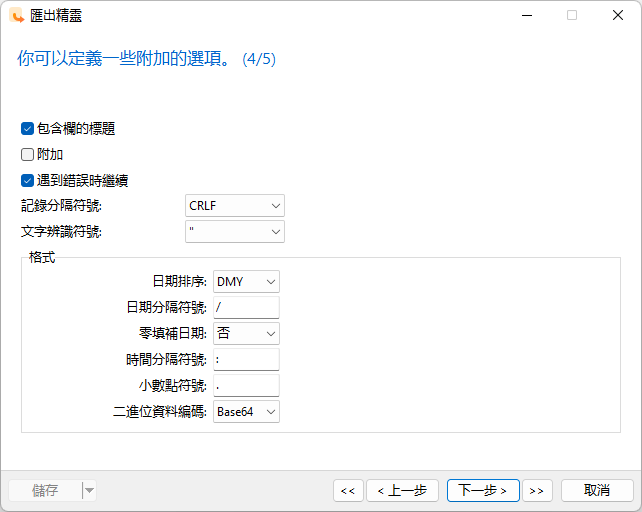Open 日期排序 DMY dropdown
642x512 pixels.
pyautogui.click(x=246, y=282)
